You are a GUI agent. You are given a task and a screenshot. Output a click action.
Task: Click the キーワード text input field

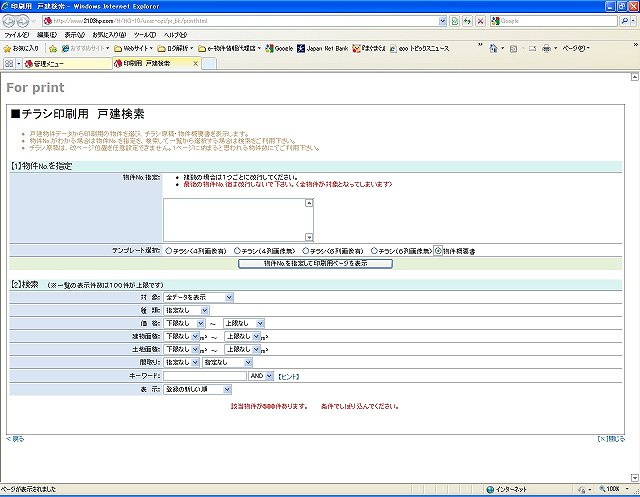(x=205, y=376)
